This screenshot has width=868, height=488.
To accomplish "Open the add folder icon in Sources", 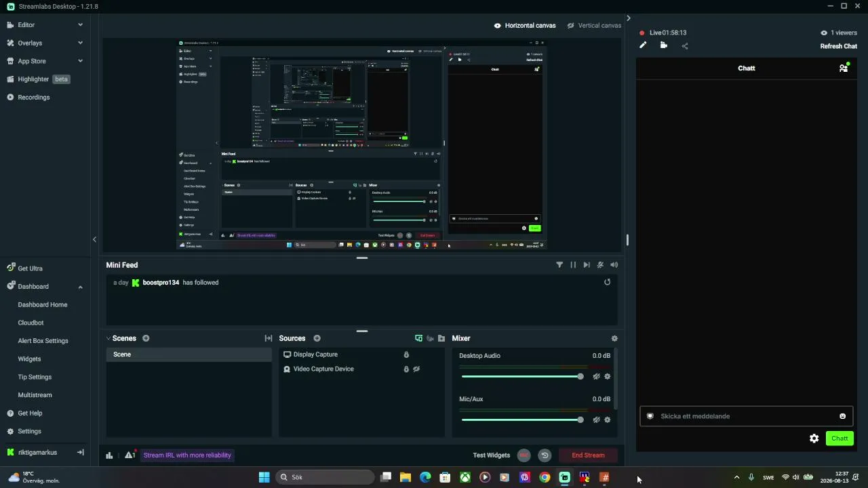I will tap(441, 338).
